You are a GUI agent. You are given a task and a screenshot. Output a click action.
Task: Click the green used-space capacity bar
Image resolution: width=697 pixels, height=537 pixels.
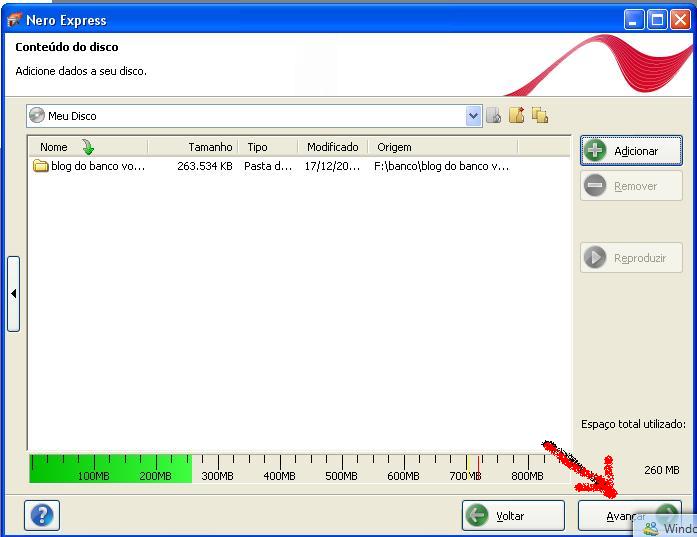coord(111,469)
